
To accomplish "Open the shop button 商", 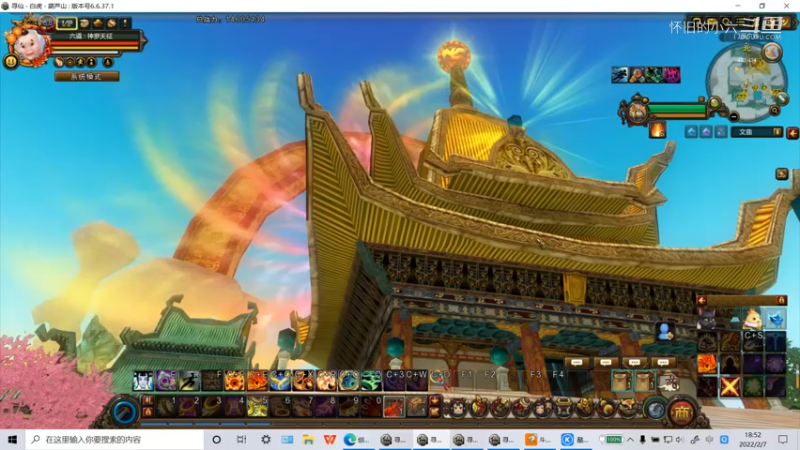I will pyautogui.click(x=682, y=412).
